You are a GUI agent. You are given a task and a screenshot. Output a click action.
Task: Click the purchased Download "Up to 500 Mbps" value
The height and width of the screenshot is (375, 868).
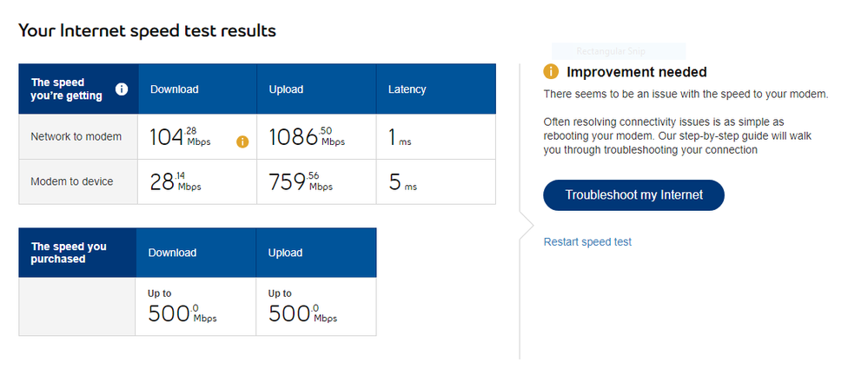[182, 307]
